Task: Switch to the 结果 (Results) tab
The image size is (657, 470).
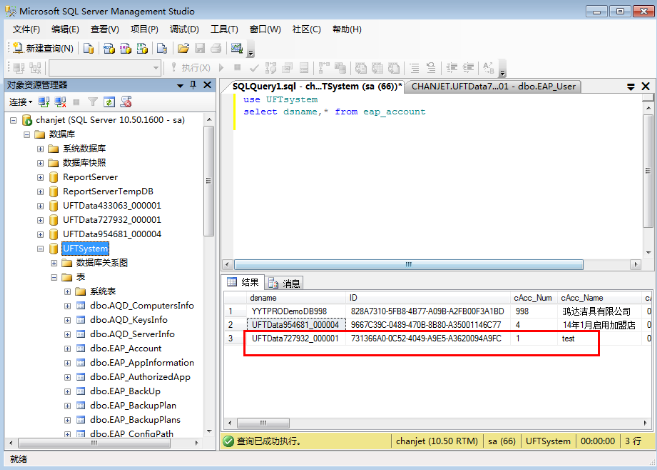Action: [243, 282]
